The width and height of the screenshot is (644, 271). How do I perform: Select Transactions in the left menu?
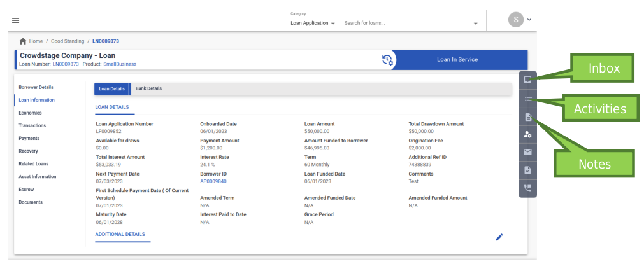click(x=32, y=125)
